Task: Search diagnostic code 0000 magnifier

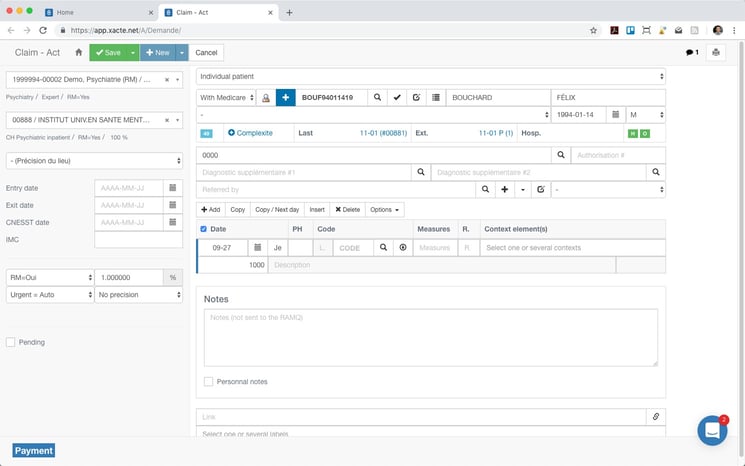Action: click(x=561, y=155)
